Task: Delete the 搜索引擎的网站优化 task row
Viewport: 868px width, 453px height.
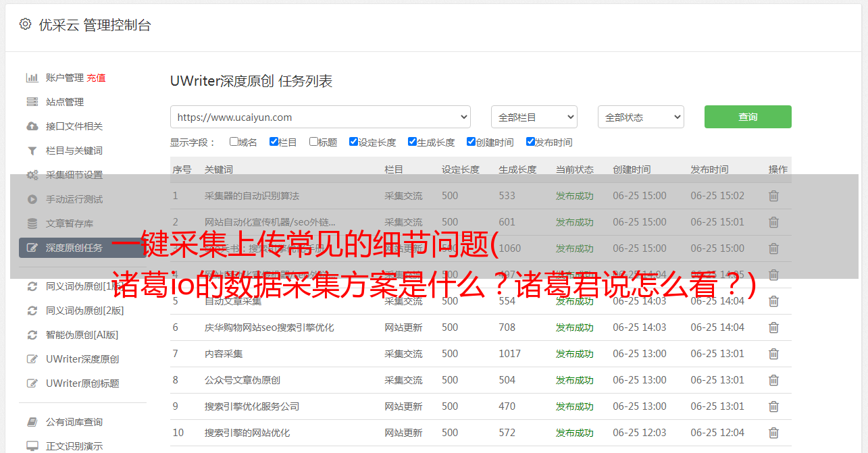Action: [774, 433]
